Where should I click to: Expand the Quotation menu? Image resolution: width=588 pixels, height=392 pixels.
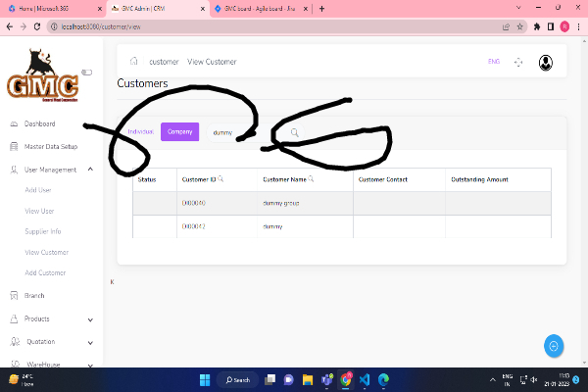click(x=90, y=342)
